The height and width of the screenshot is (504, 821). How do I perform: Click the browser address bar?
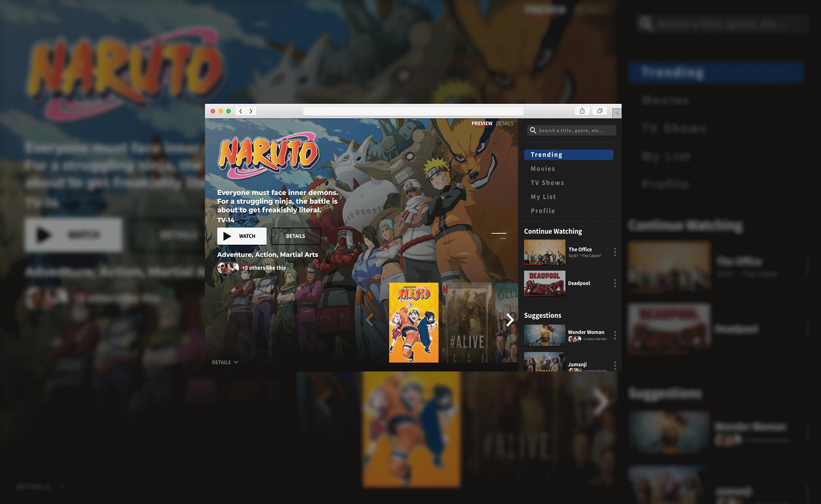pyautogui.click(x=413, y=111)
